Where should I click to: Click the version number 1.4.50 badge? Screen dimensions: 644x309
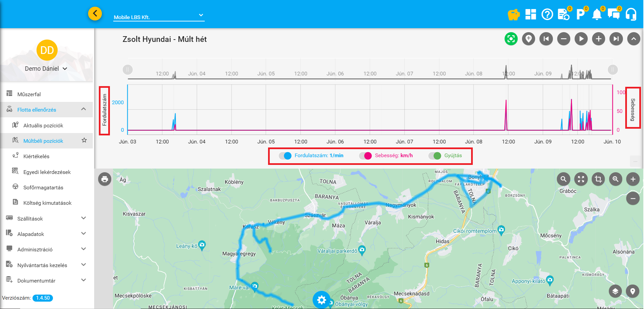[x=43, y=298]
